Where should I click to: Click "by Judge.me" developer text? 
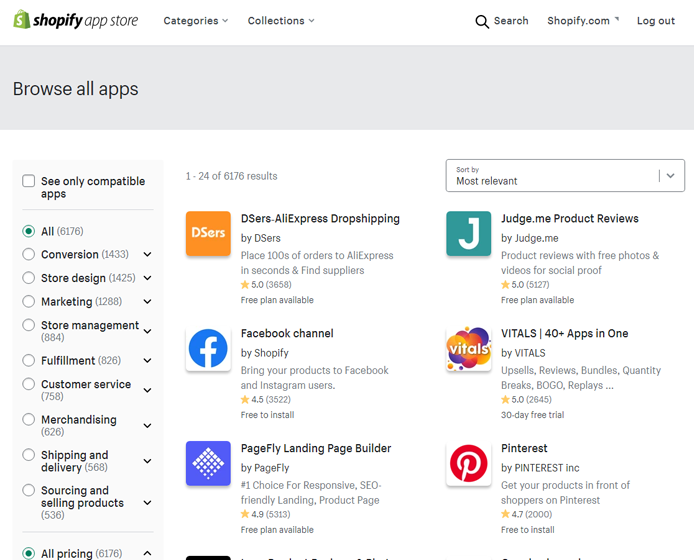[529, 238]
